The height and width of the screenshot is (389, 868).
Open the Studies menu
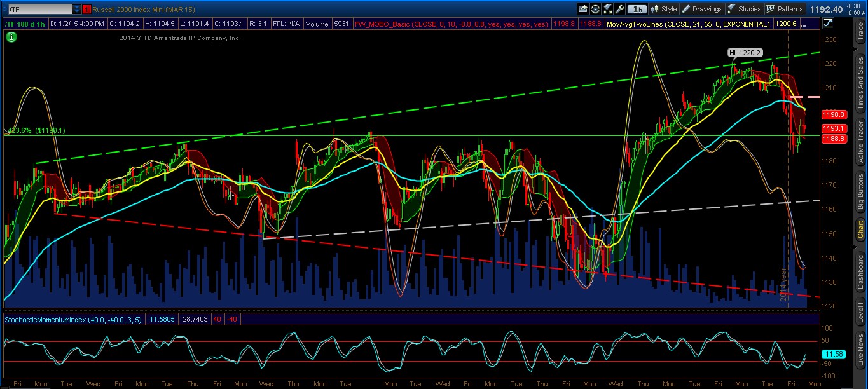coord(745,9)
